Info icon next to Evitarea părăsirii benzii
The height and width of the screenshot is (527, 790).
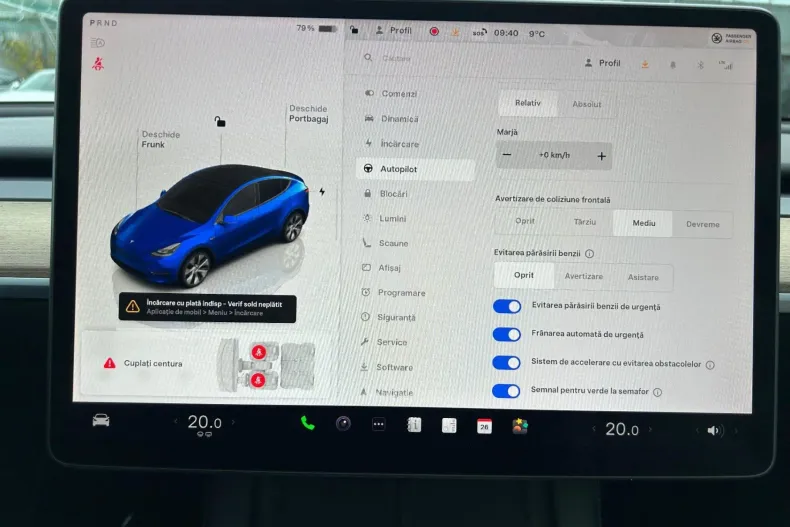point(589,253)
